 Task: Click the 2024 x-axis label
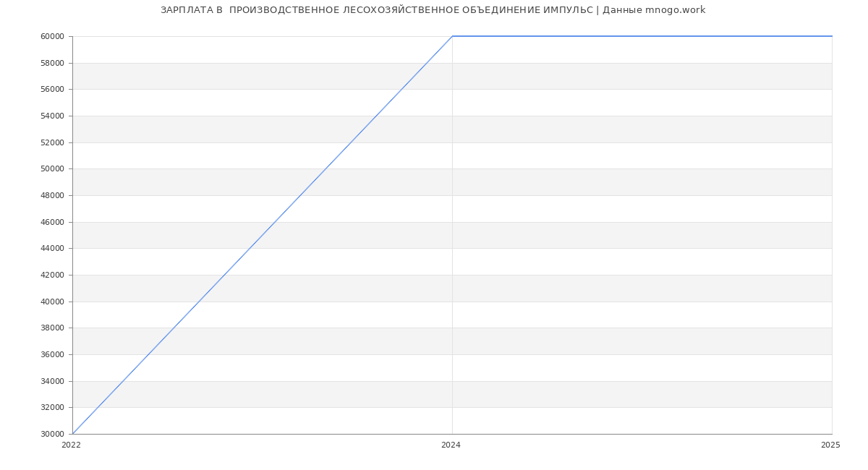(451, 445)
